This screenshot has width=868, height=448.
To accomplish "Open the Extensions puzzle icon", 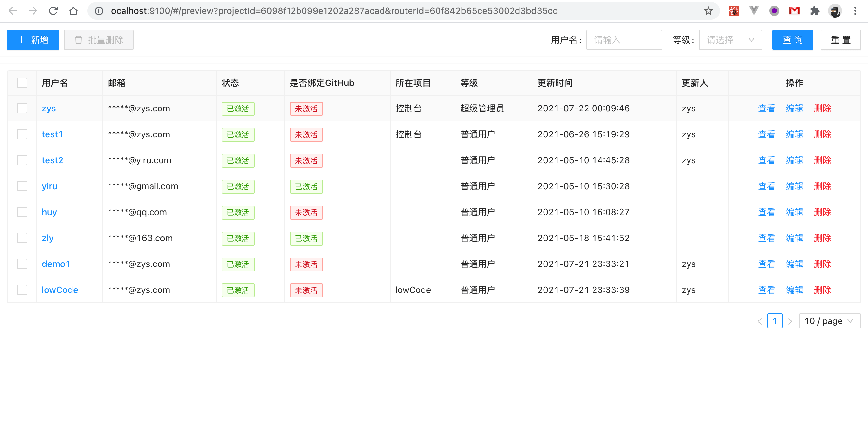I will point(815,11).
